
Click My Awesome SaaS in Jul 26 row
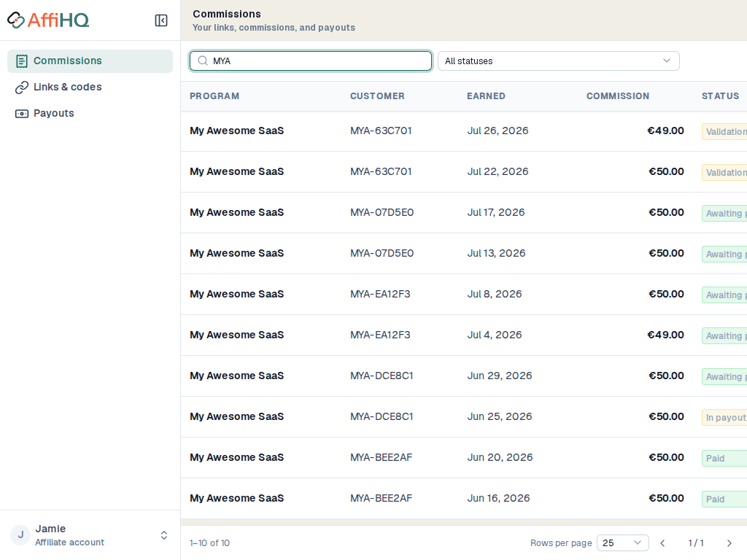(x=237, y=131)
